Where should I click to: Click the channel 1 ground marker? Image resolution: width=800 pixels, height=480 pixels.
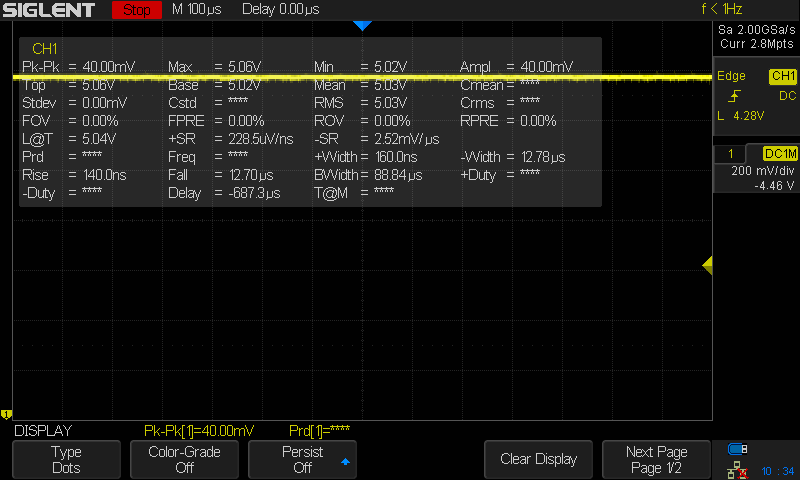pos(6,414)
